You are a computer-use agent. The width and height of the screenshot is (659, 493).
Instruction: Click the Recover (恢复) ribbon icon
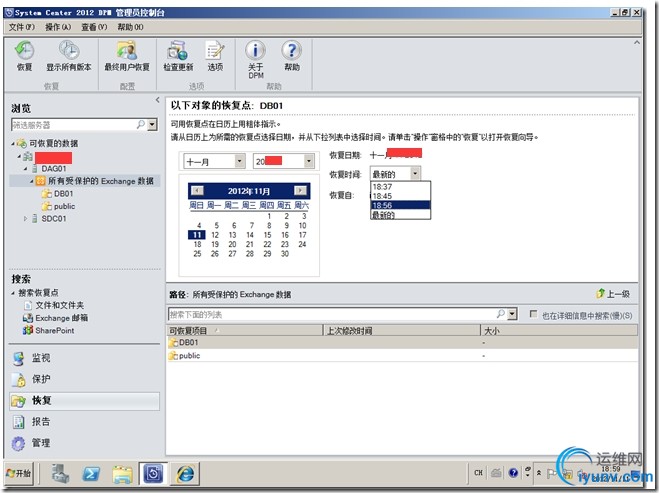pos(24,55)
